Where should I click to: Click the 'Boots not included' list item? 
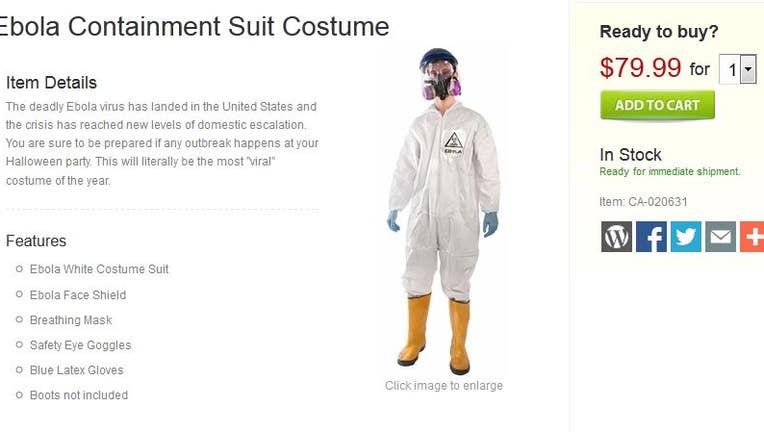78,395
